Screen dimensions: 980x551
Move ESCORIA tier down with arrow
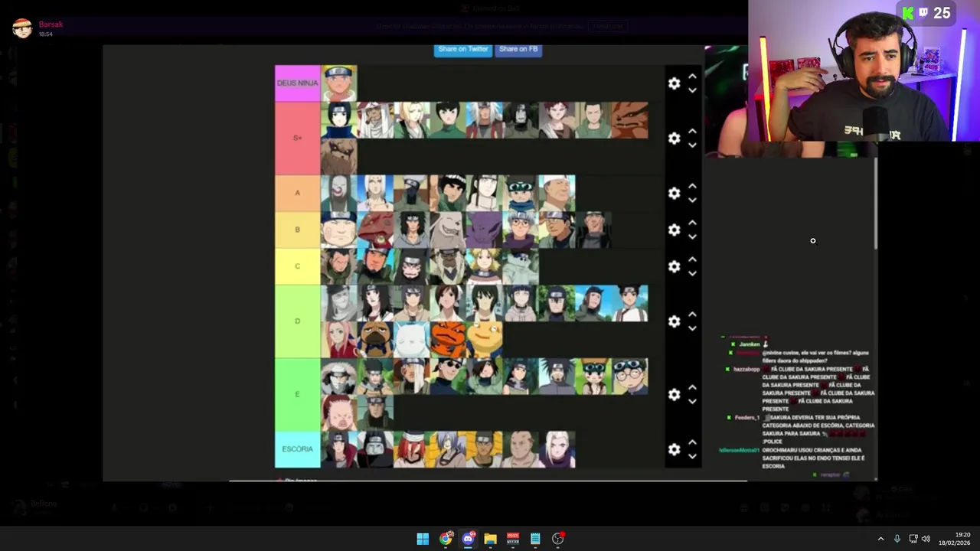pyautogui.click(x=692, y=457)
